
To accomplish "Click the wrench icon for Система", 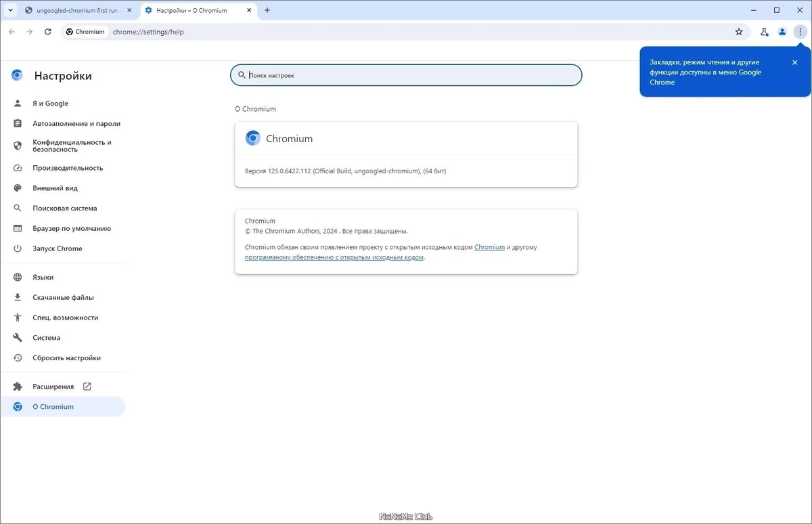I will pyautogui.click(x=18, y=338).
